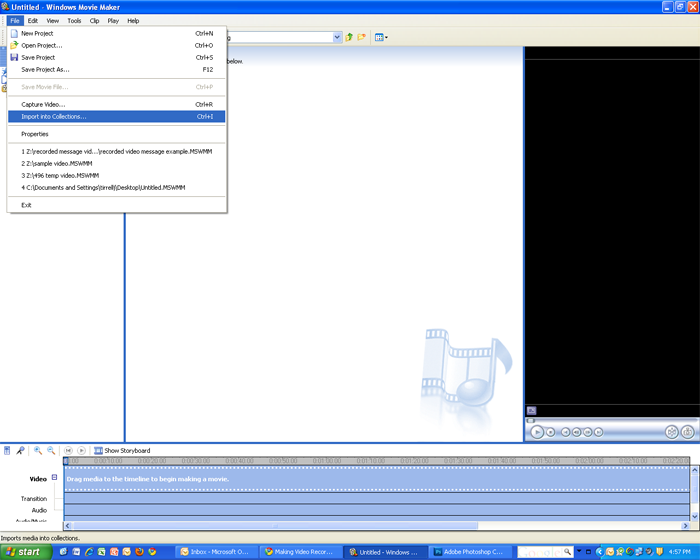This screenshot has height=560, width=700.
Task: Click the timeline playhead marker at start
Action: pyautogui.click(x=66, y=461)
